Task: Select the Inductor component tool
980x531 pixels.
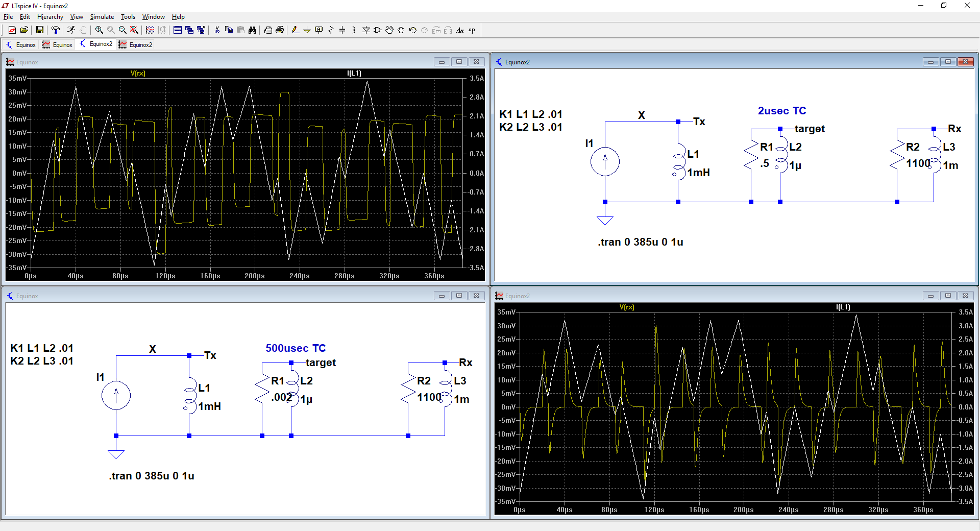Action: (354, 30)
